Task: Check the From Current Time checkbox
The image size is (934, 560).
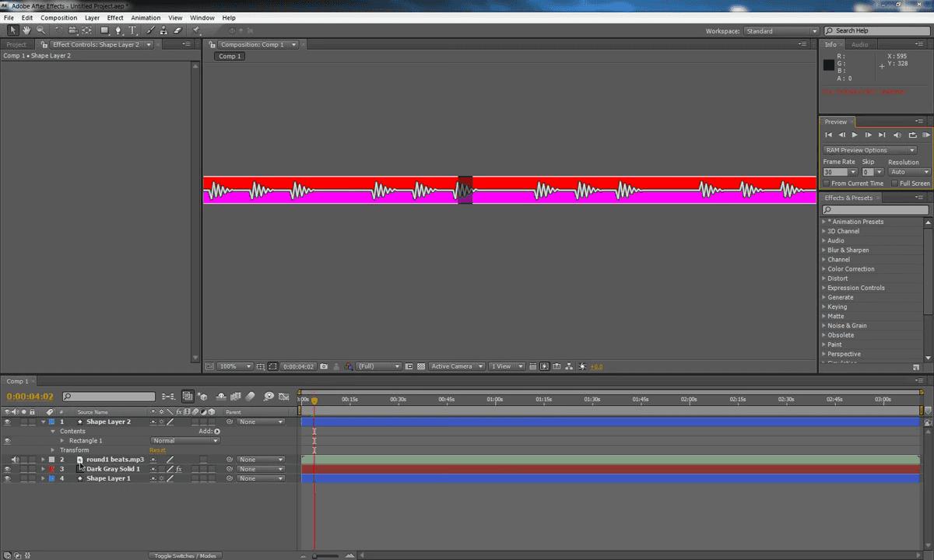Action: 827,184
